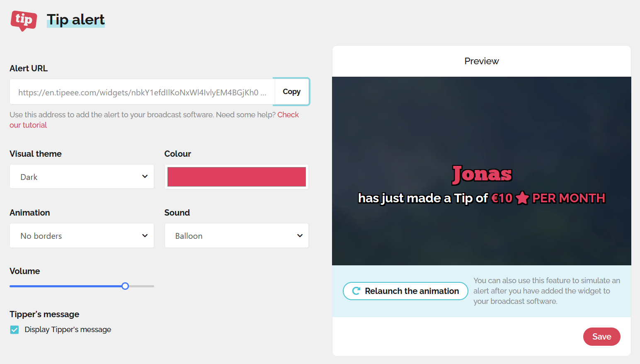
Task: Toggle the Display Tipper's message checkbox
Action: pyautogui.click(x=15, y=330)
